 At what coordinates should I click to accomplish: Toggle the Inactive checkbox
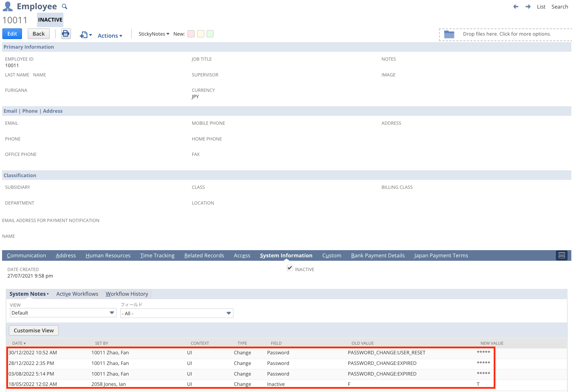290,268
